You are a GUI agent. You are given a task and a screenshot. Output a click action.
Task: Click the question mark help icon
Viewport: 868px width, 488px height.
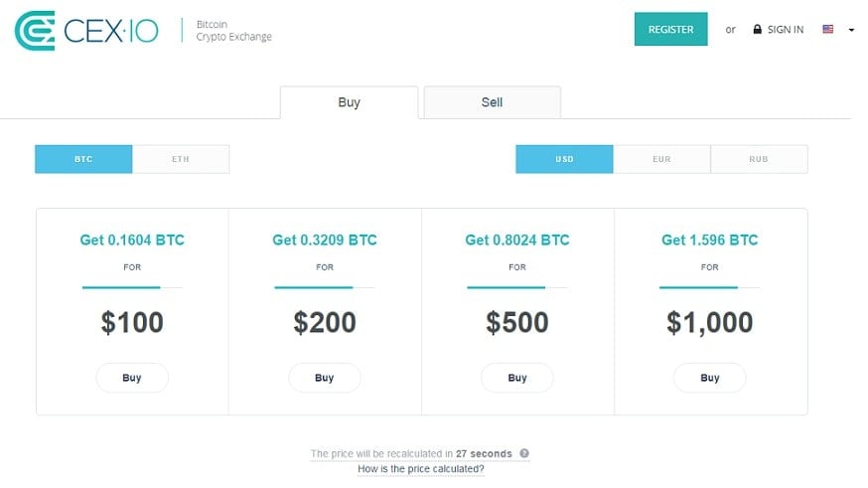pos(523,453)
